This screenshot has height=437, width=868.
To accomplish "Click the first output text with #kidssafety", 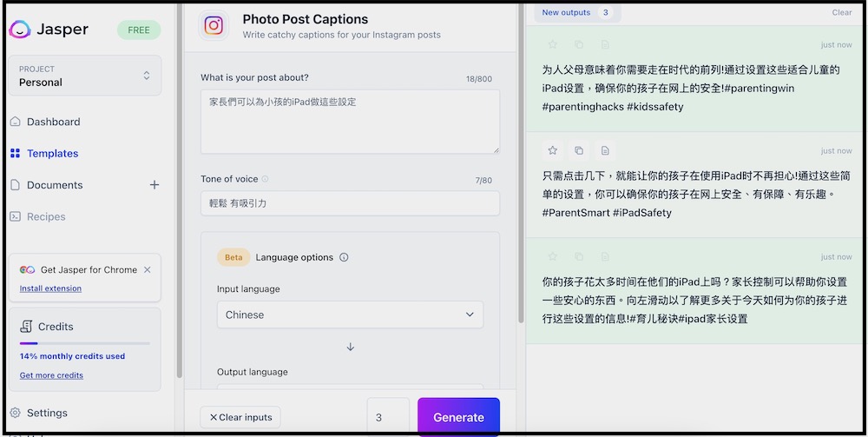I will tap(691, 88).
